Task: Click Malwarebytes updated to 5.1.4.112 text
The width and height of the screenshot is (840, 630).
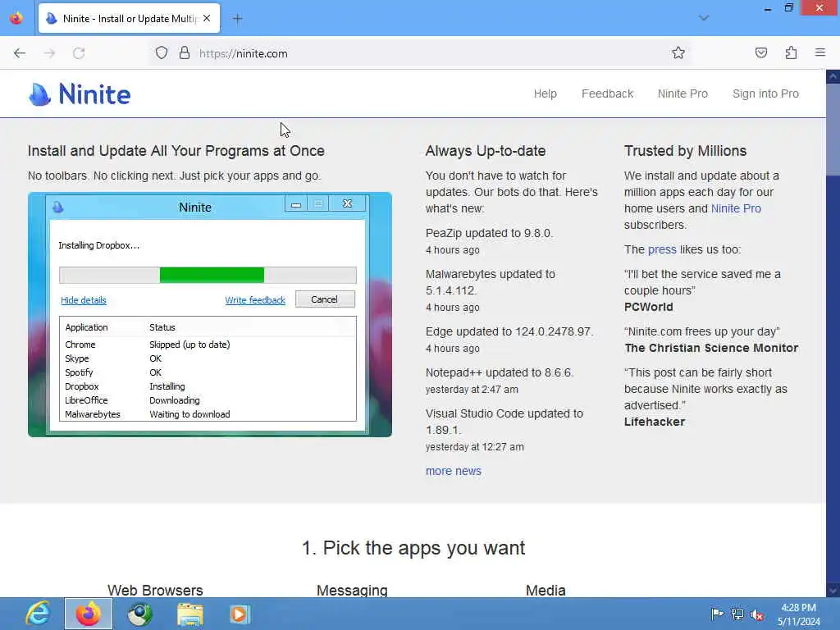Action: [x=491, y=282]
